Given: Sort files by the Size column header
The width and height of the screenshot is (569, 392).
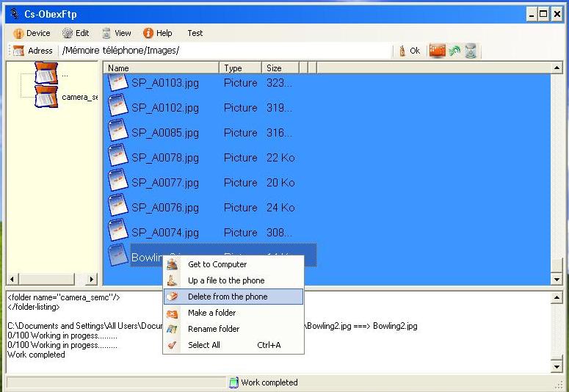Looking at the screenshot, I should point(279,68).
